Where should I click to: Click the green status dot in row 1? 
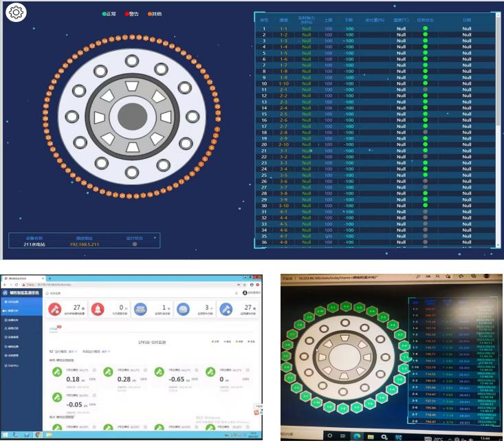click(425, 29)
